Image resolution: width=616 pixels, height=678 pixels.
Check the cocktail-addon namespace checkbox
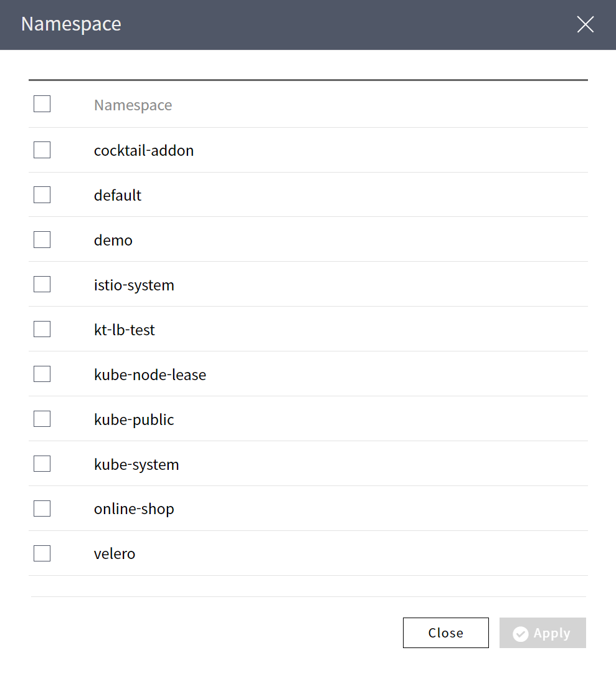click(x=42, y=150)
